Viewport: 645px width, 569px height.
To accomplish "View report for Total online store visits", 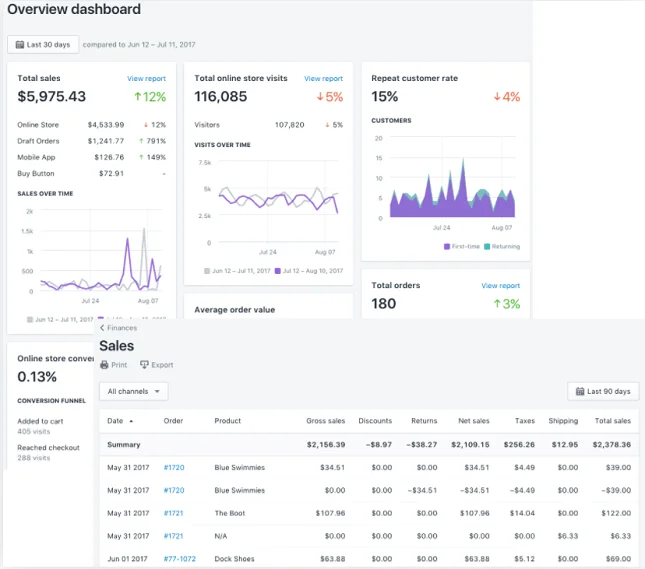I will pyautogui.click(x=323, y=78).
